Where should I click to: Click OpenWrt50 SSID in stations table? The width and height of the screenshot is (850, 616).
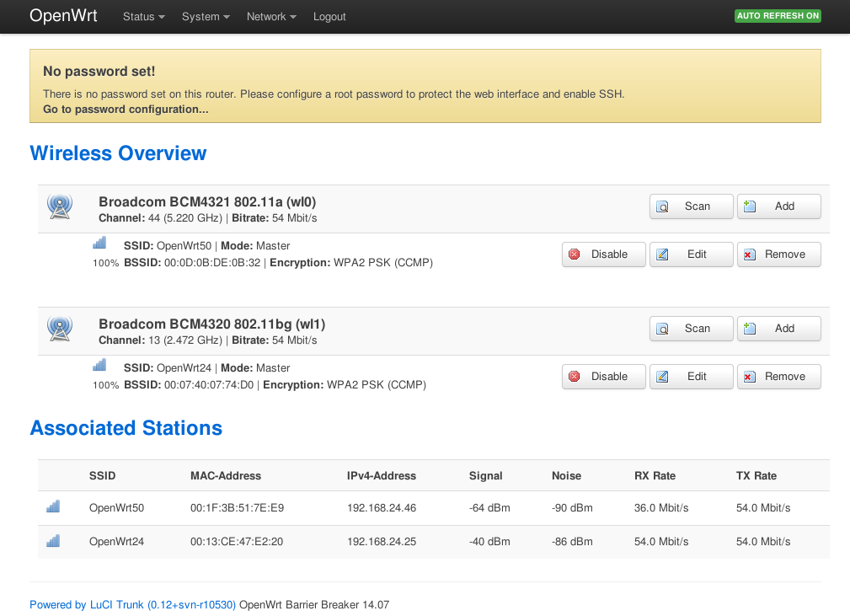(x=116, y=508)
